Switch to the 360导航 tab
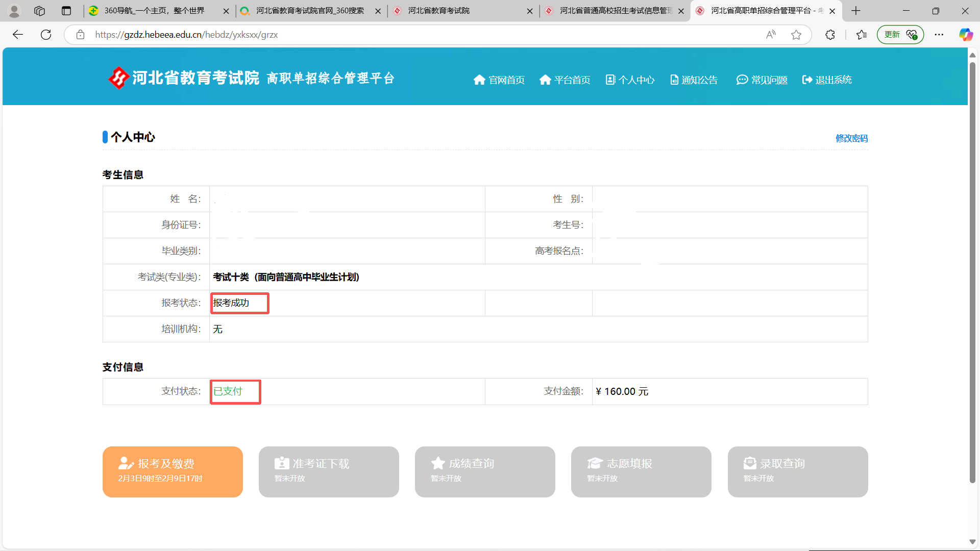The height and width of the screenshot is (551, 980). (153, 11)
